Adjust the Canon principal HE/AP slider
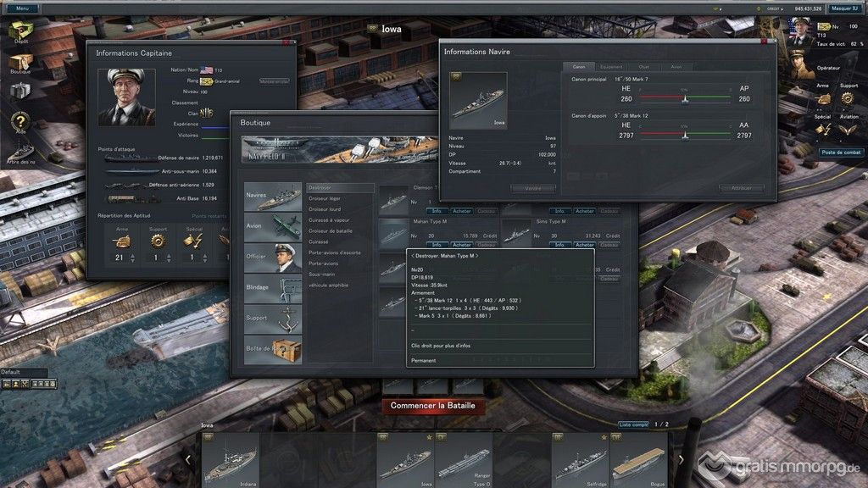Viewport: 868px width, 488px height. (685, 99)
